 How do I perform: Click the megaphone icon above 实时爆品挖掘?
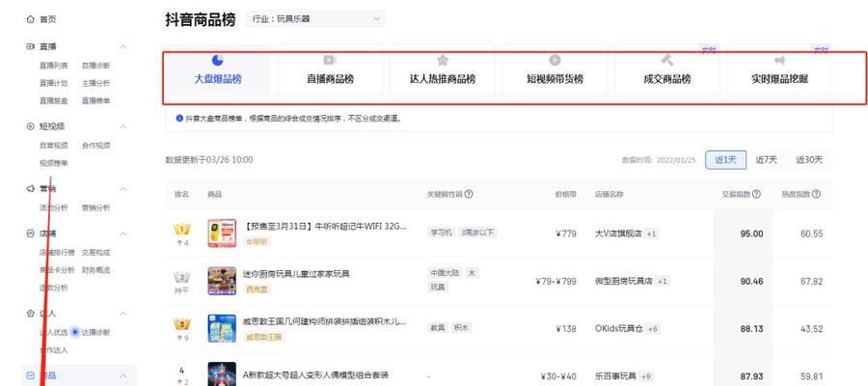click(x=779, y=60)
